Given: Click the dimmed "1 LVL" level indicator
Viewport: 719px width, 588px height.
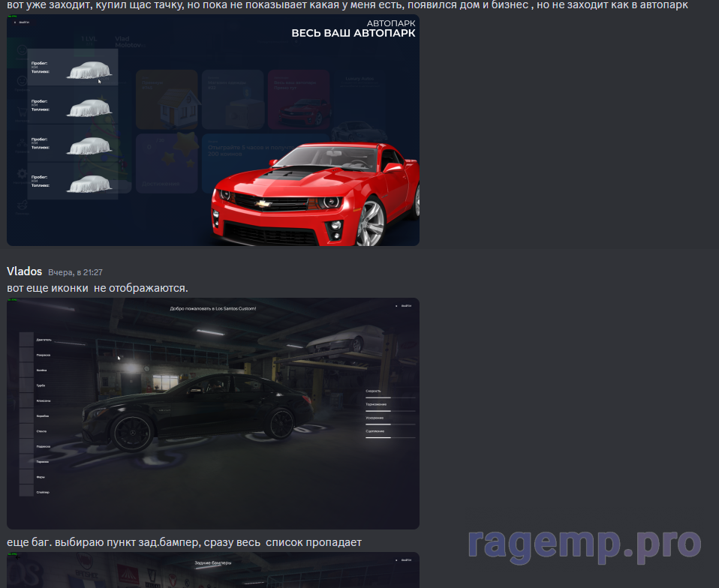Looking at the screenshot, I should 89,39.
